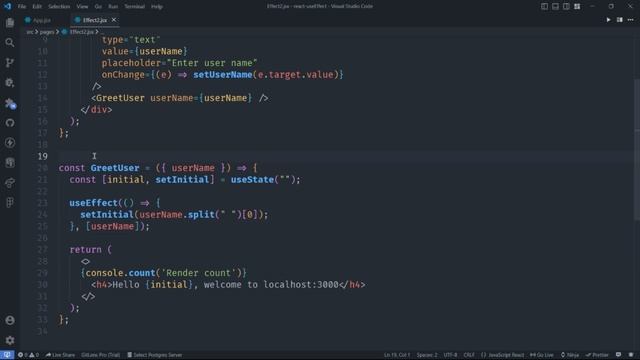Screen dimensions: 640x360
Task: Open the lightning bolt extension view
Action: (x=10, y=142)
